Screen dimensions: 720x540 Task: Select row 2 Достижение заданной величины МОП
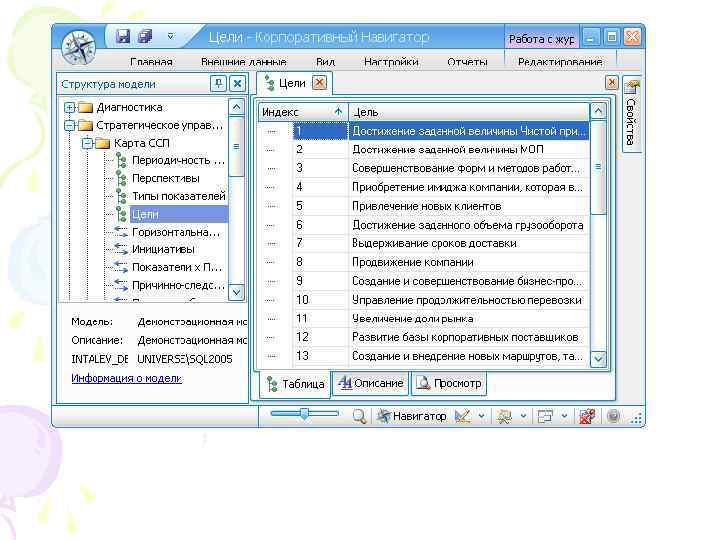(424, 150)
